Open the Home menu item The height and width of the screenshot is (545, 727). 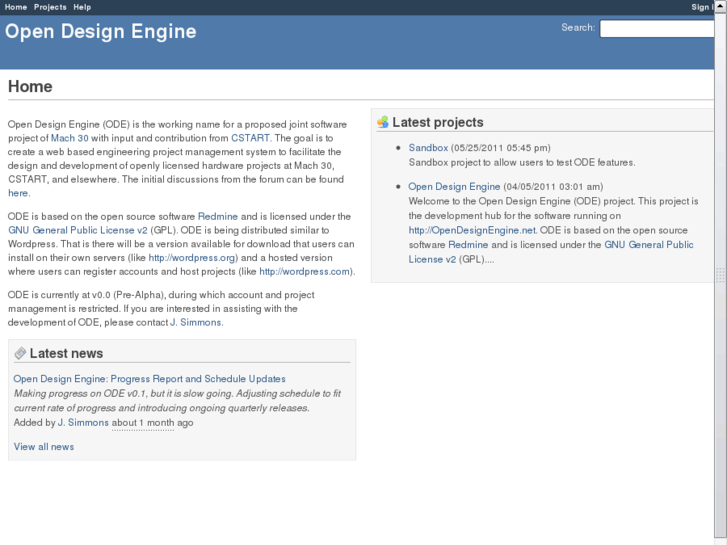pos(16,7)
